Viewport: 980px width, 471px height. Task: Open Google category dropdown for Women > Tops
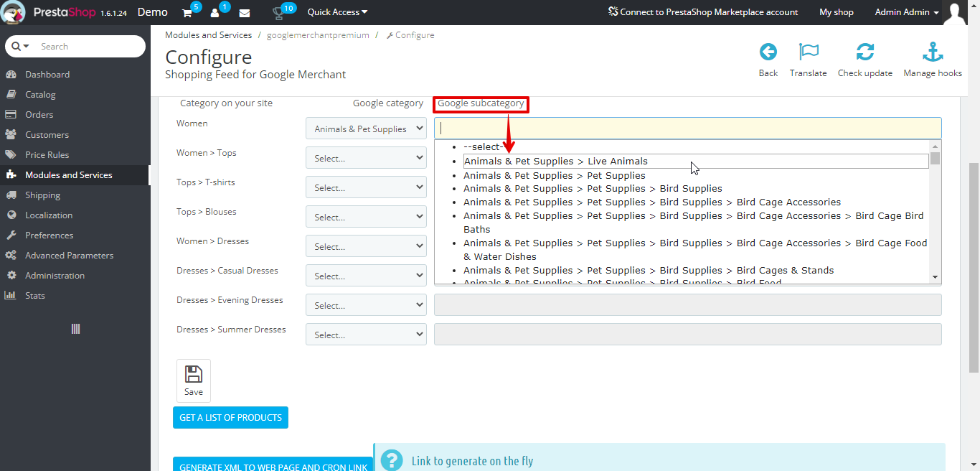[367, 158]
